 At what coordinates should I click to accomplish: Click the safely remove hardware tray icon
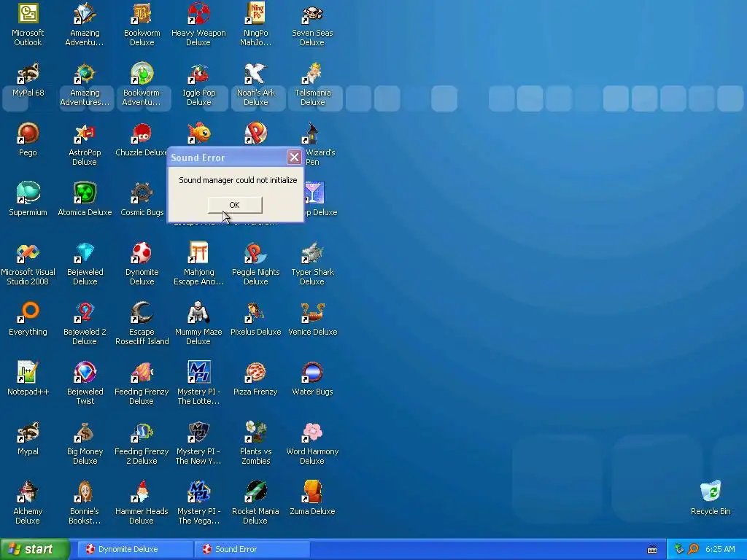pos(679,549)
